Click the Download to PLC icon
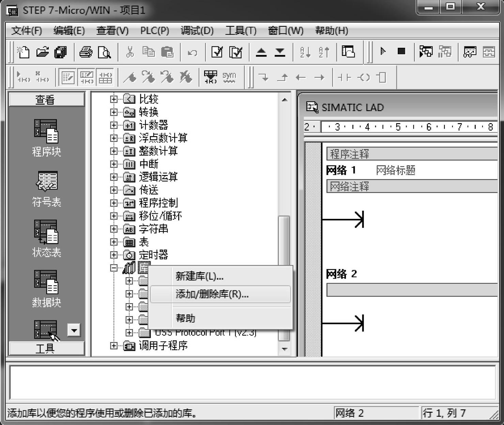This screenshot has width=504, height=425. pyautogui.click(x=280, y=52)
